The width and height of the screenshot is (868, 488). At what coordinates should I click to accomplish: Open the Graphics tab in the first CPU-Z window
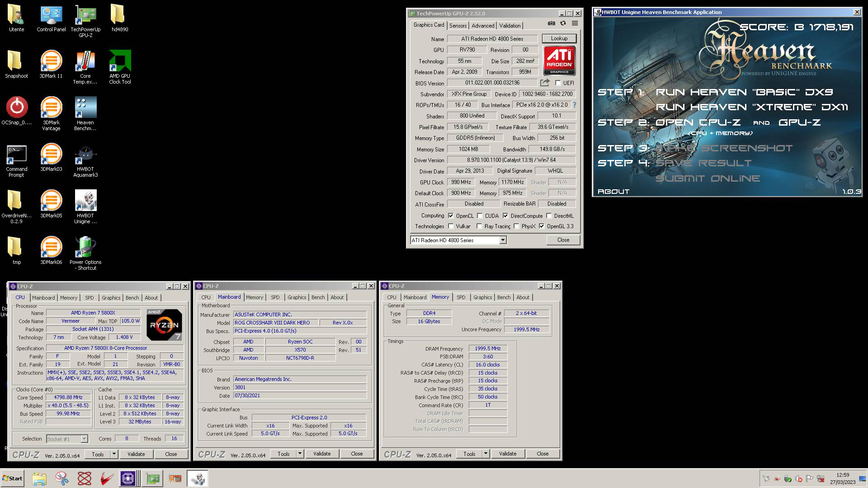point(111,298)
